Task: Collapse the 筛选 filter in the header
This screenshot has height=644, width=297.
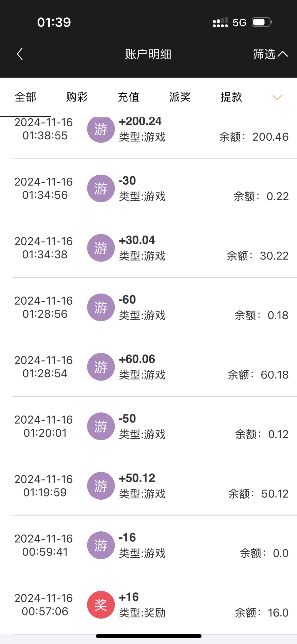Action: [270, 54]
